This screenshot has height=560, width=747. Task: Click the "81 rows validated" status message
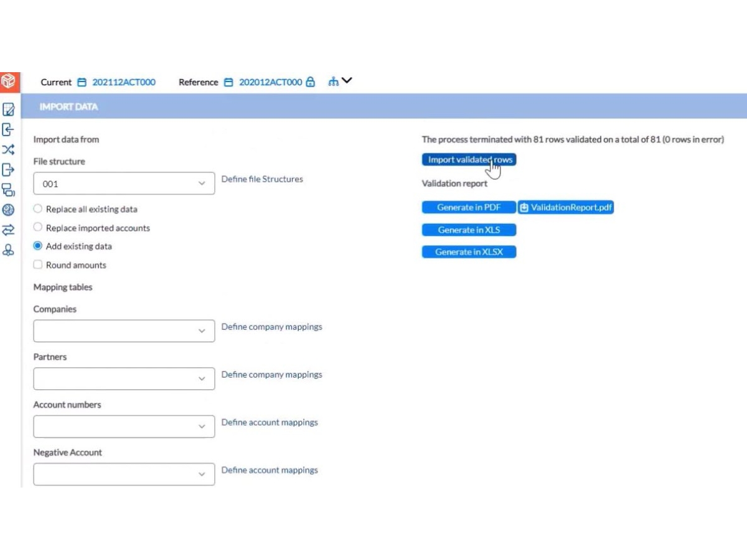(573, 139)
